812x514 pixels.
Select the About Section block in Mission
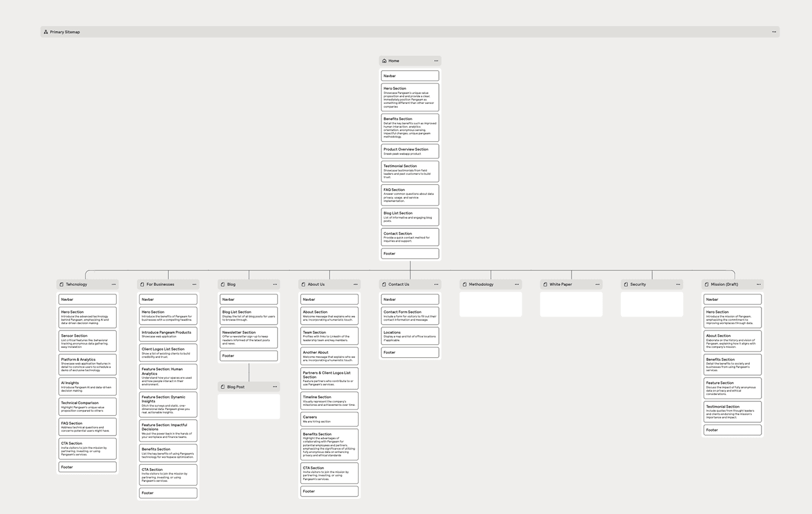732,341
